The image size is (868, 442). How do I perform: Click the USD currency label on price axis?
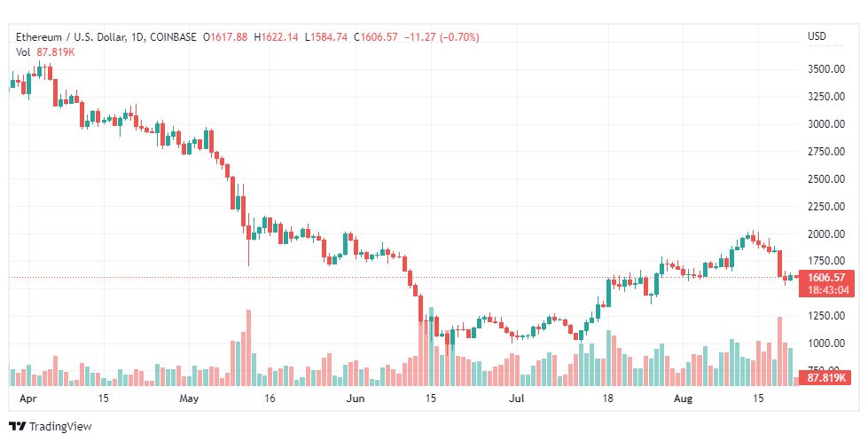(x=817, y=36)
